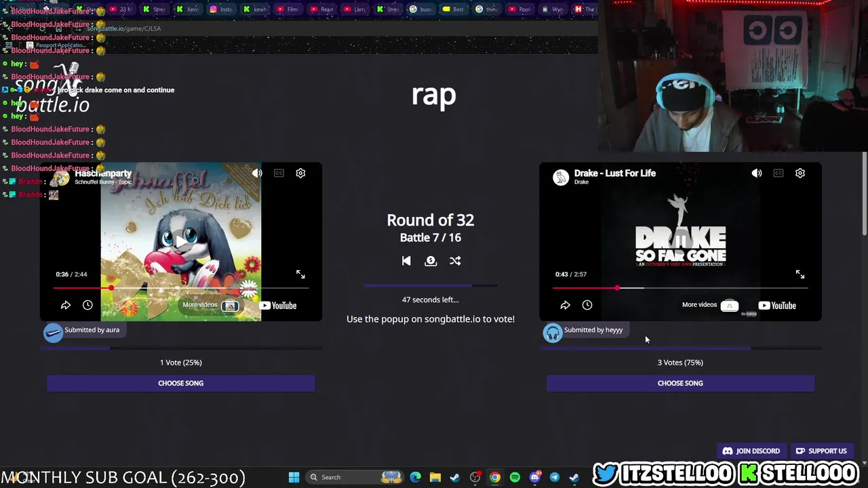Open OBS Studio from the taskbar
Viewport: 868px width, 488px height.
pos(475,477)
